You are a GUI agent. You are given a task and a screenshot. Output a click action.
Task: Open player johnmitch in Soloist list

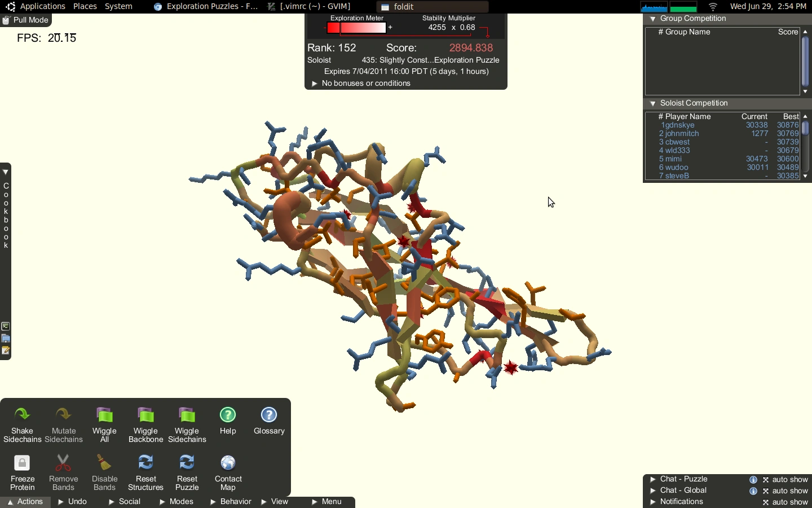click(x=682, y=134)
